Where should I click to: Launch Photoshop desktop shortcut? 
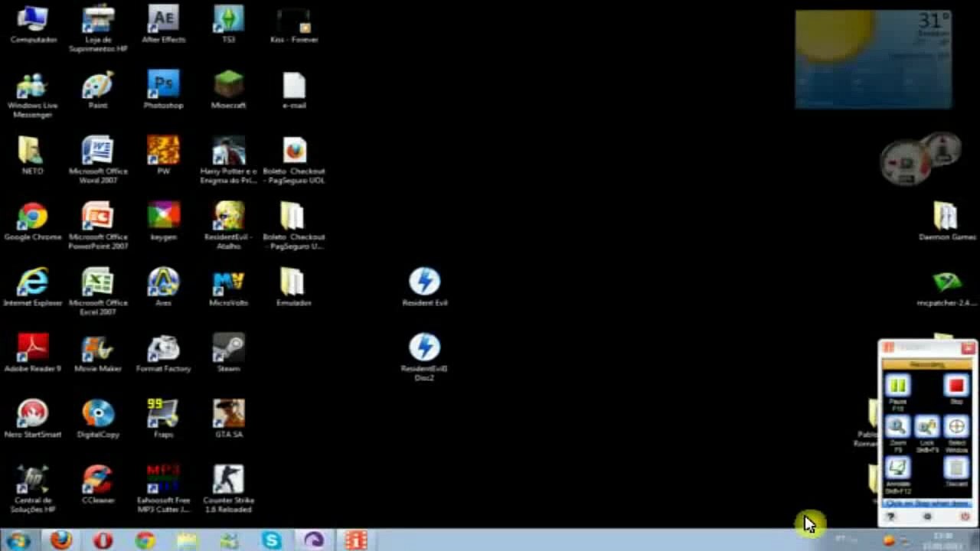click(163, 90)
